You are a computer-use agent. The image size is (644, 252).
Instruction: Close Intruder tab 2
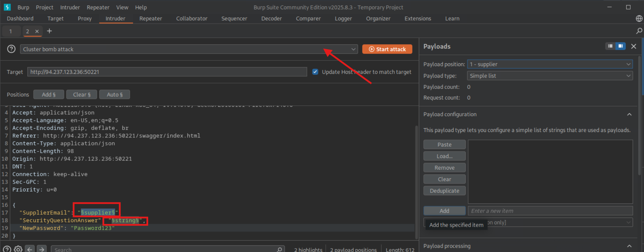click(37, 31)
